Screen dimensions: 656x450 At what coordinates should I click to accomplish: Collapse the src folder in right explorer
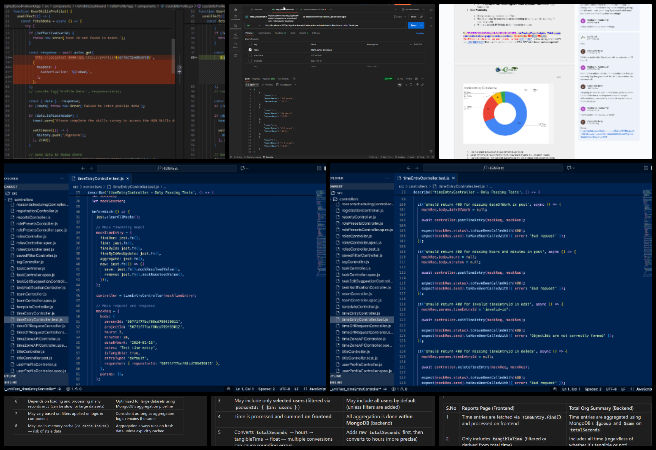pyautogui.click(x=336, y=193)
